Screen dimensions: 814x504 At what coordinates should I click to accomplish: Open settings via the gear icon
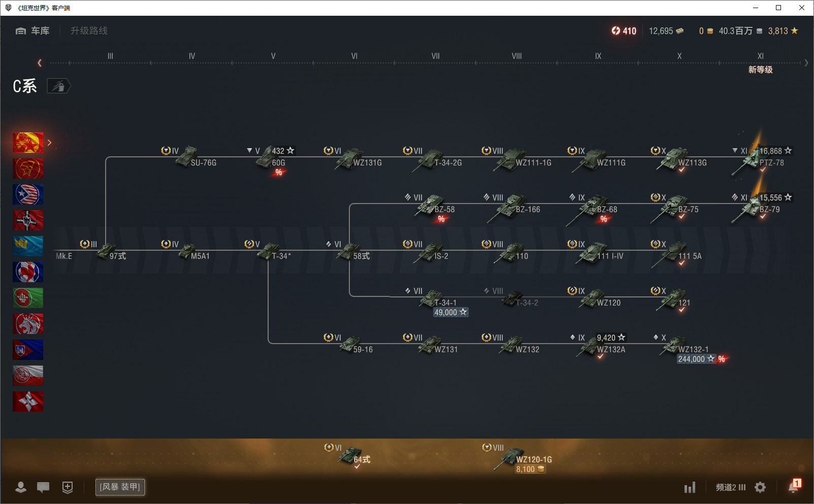coord(760,487)
